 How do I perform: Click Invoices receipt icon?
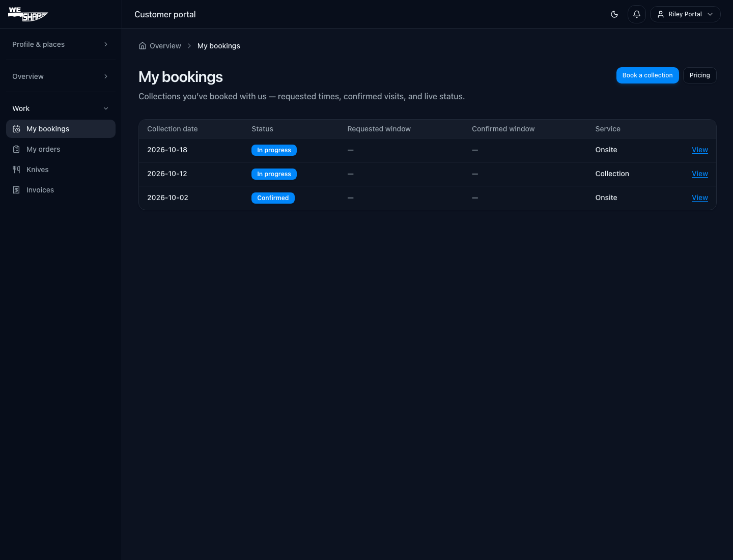coord(16,190)
